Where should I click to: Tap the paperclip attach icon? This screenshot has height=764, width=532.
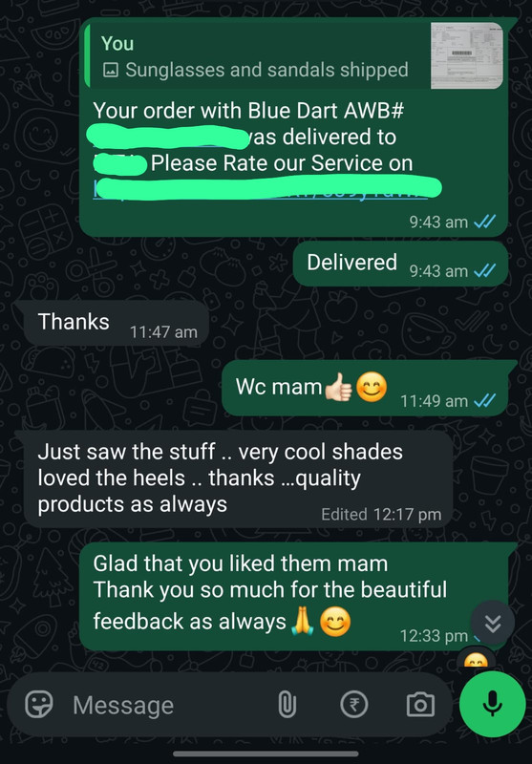[x=287, y=705]
